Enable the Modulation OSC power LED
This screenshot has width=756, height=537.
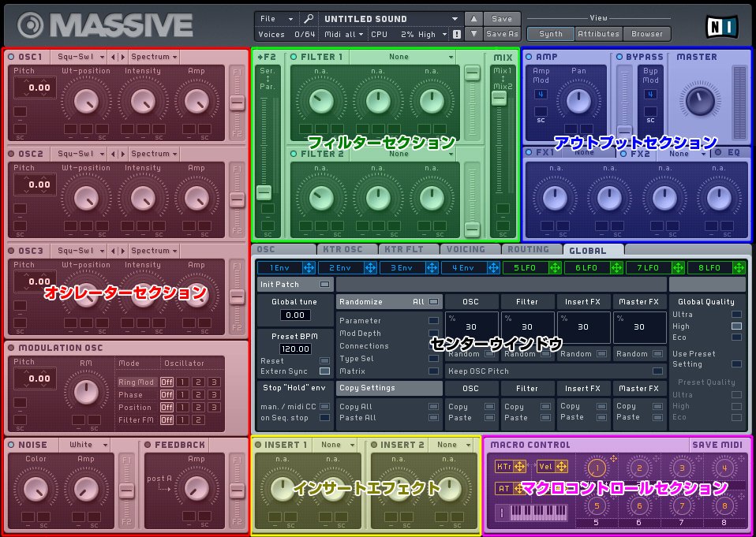click(12, 348)
